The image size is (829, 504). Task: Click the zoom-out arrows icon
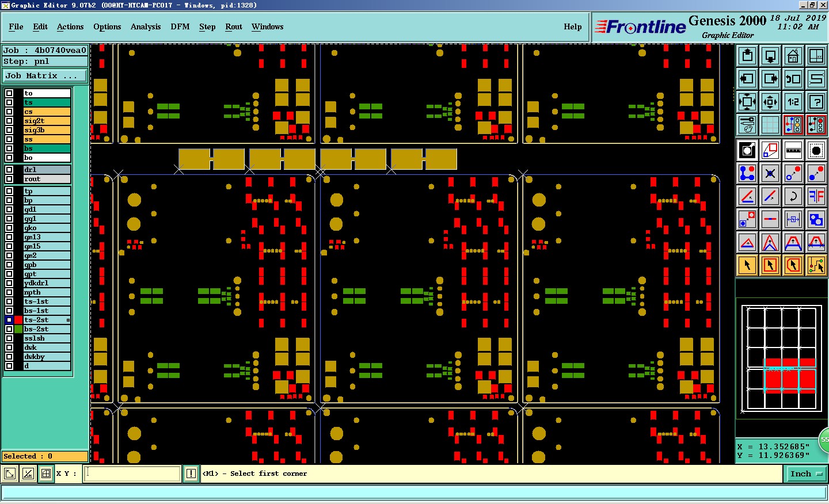coord(770,102)
